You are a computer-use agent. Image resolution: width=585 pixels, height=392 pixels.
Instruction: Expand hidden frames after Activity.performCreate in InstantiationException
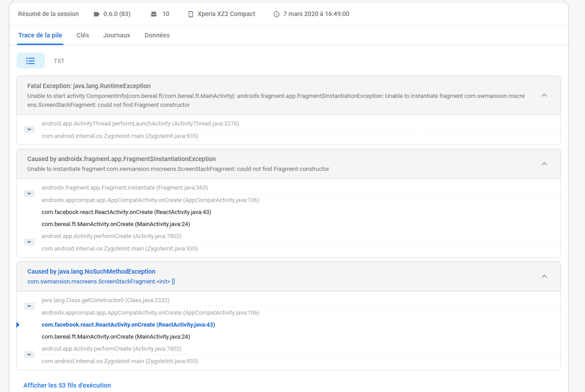click(29, 242)
